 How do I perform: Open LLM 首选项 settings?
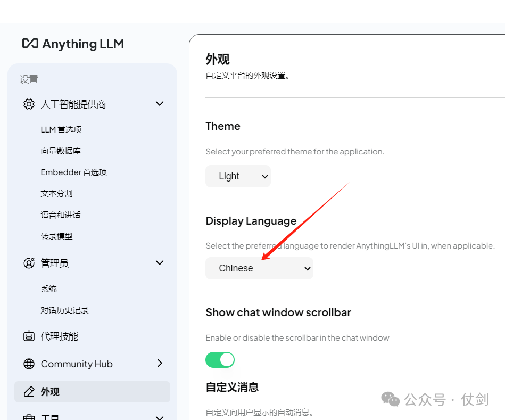[x=61, y=129]
